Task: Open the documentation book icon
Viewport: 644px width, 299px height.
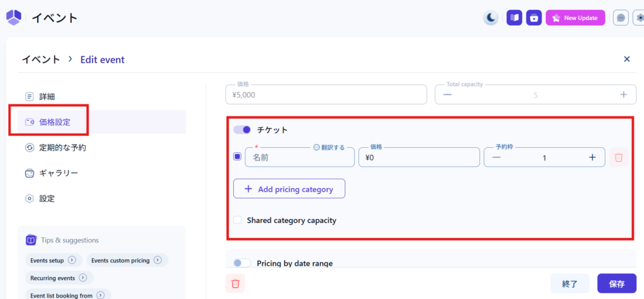Action: pyautogui.click(x=514, y=18)
